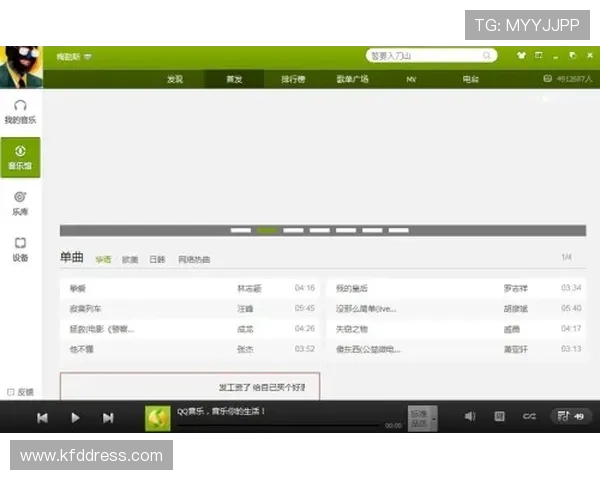The image size is (600, 480).
Task: Select the song 他不懂 by 张杰
Action: click(190, 349)
